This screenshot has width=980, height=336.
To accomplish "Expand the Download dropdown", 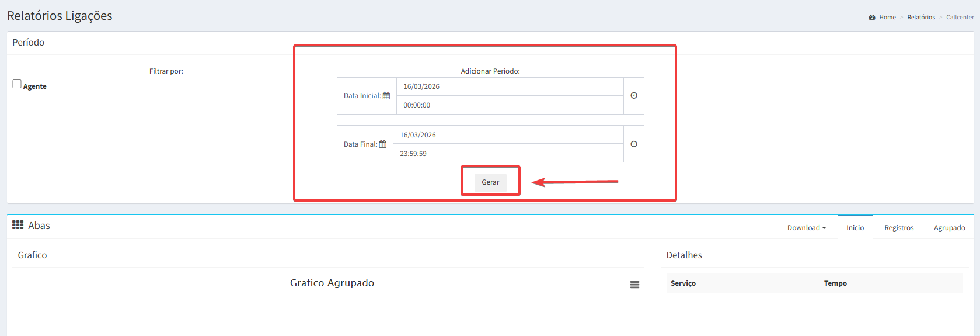I will [806, 228].
